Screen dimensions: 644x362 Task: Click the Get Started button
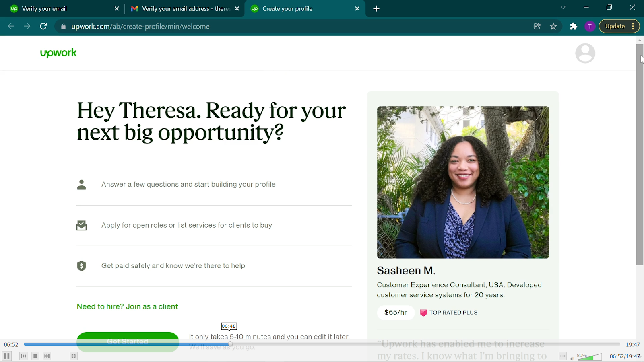(128, 342)
